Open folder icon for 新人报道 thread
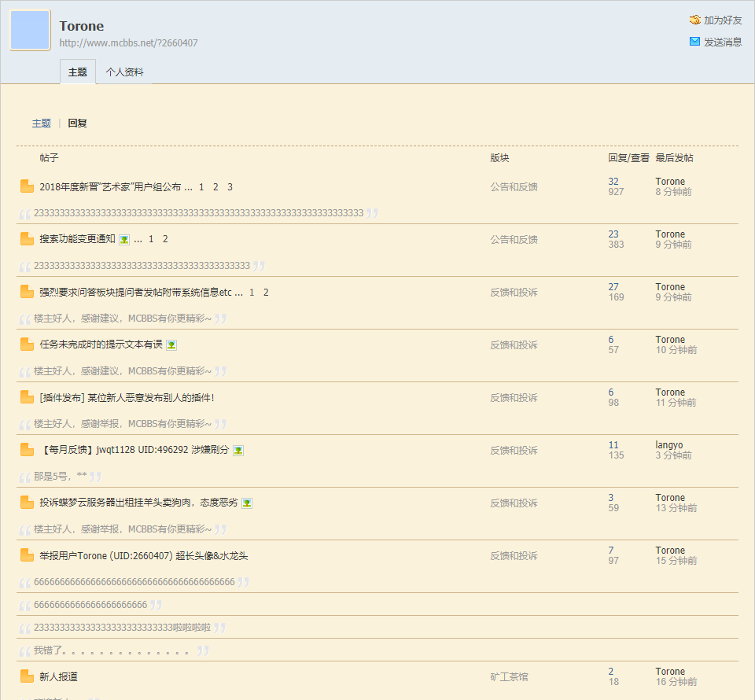Image resolution: width=755 pixels, height=700 pixels. point(27,676)
